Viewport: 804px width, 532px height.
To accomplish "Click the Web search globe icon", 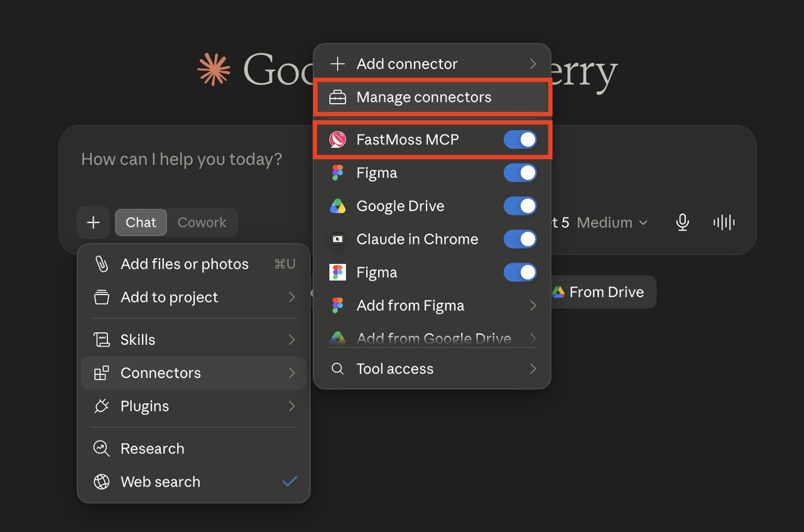I will pos(101,482).
